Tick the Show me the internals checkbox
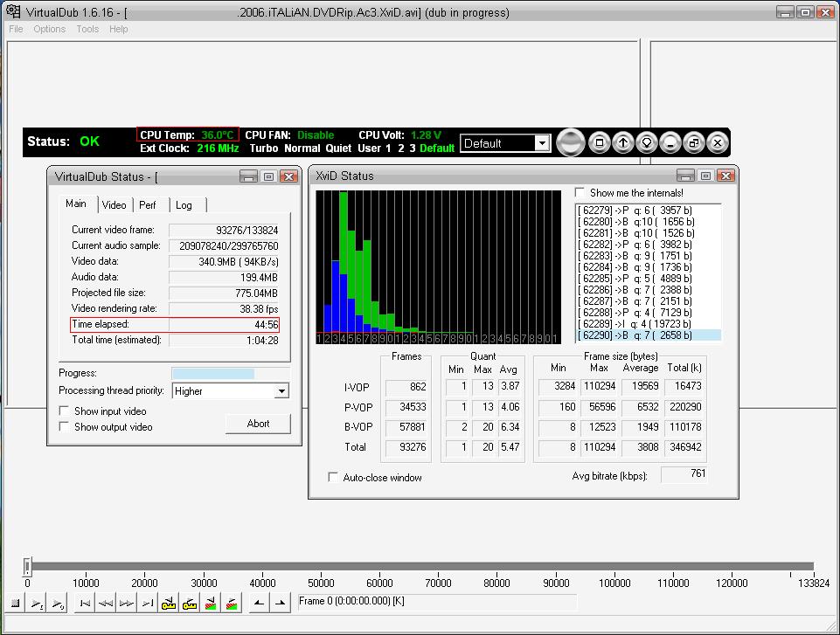The image size is (840, 635). [x=580, y=192]
